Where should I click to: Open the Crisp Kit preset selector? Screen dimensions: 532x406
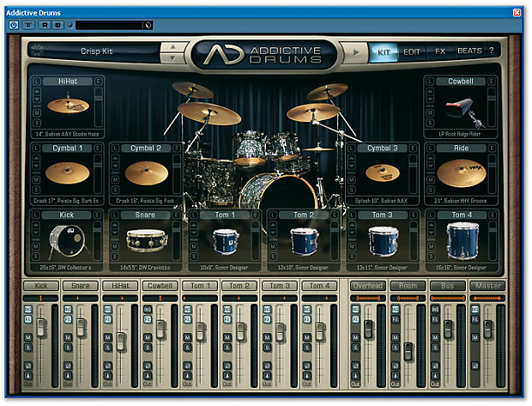[x=97, y=52]
